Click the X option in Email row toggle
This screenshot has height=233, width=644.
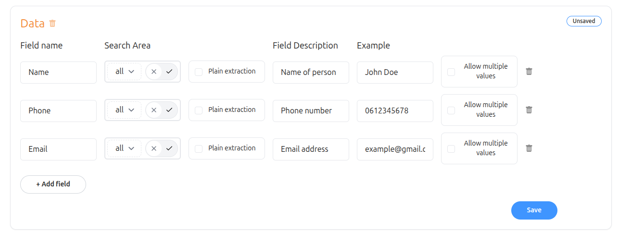coord(154,148)
